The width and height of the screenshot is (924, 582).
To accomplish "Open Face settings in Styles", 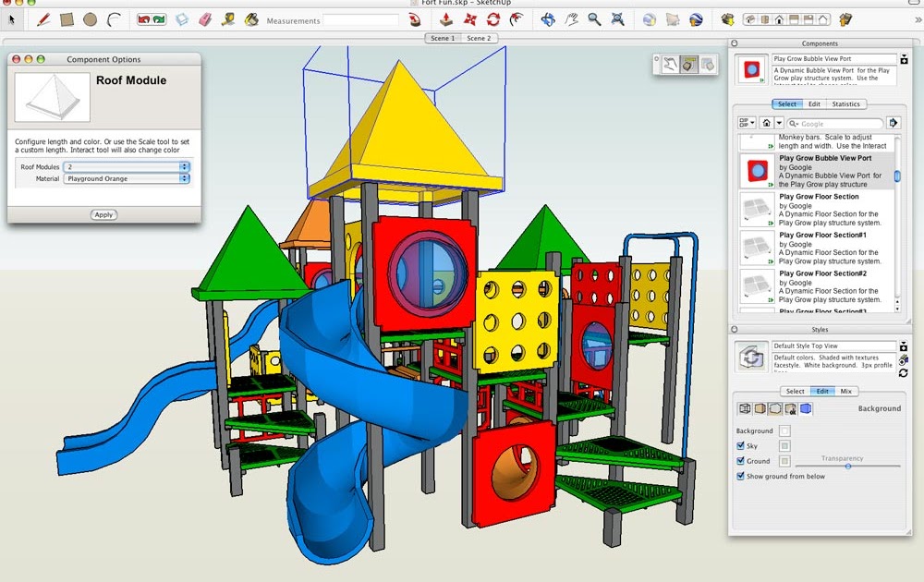I will [760, 409].
